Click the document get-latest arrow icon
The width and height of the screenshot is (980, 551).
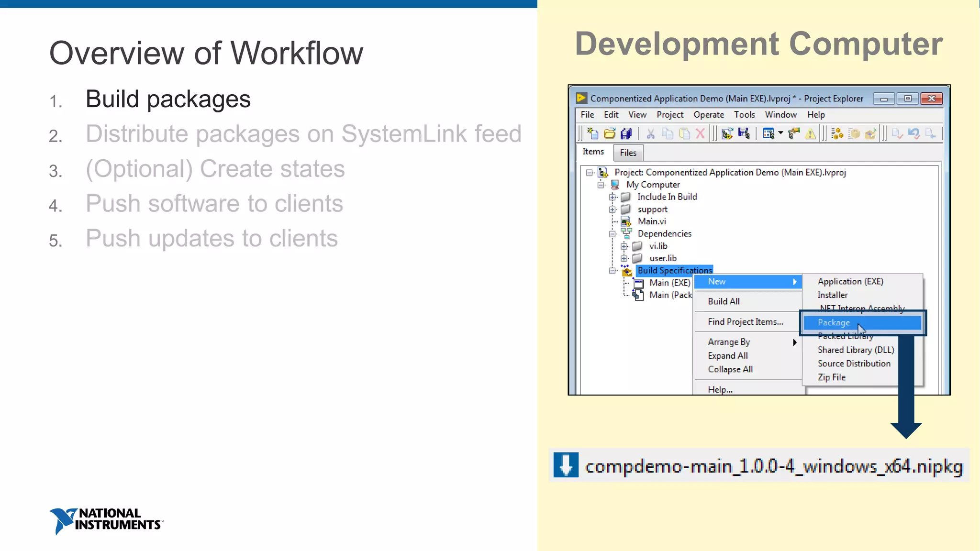(x=931, y=133)
